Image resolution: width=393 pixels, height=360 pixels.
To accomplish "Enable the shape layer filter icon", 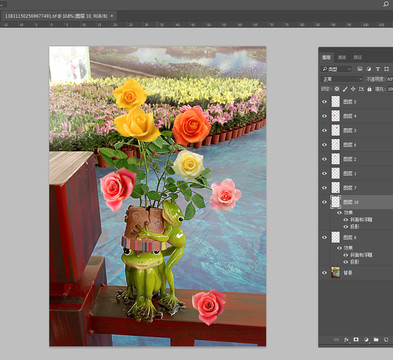I will pos(386,69).
